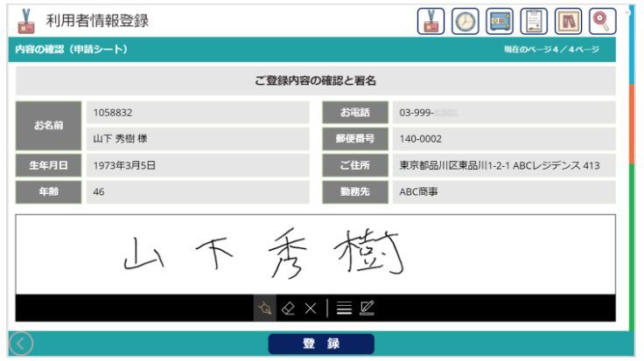The height and width of the screenshot is (361, 644).
Task: Click the ご登録内容の確認と署名 heading
Action: click(x=315, y=80)
